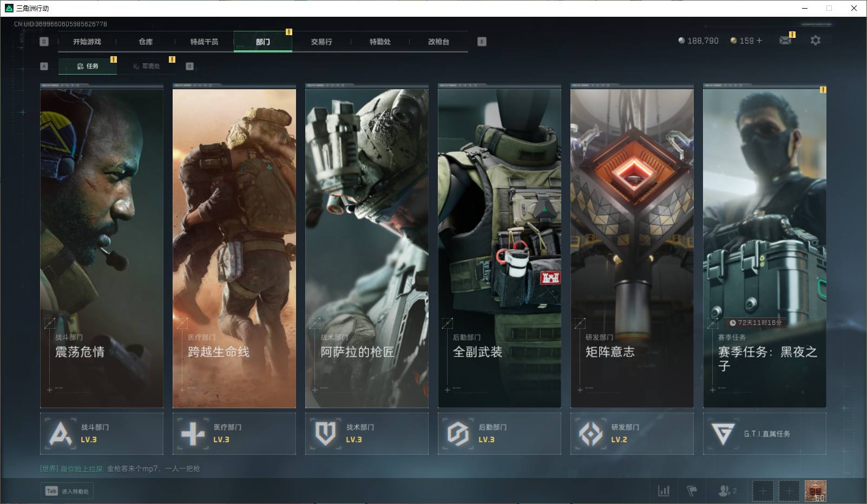Viewport: 867px width, 504px height.
Task: Open the settings gear icon
Action: coord(816,41)
